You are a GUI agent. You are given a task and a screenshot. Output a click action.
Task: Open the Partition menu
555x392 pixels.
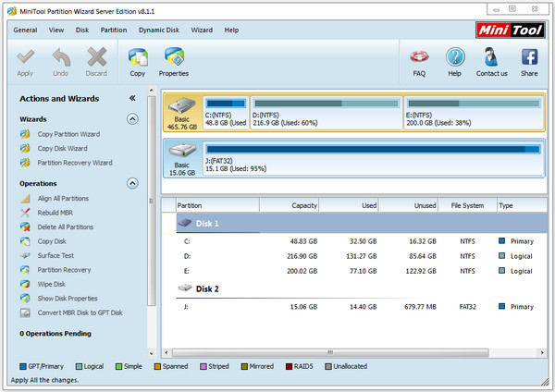pyautogui.click(x=114, y=30)
